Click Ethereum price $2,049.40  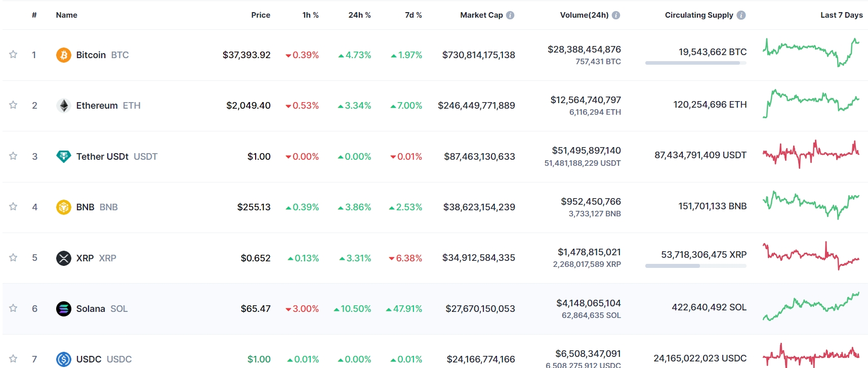click(249, 105)
